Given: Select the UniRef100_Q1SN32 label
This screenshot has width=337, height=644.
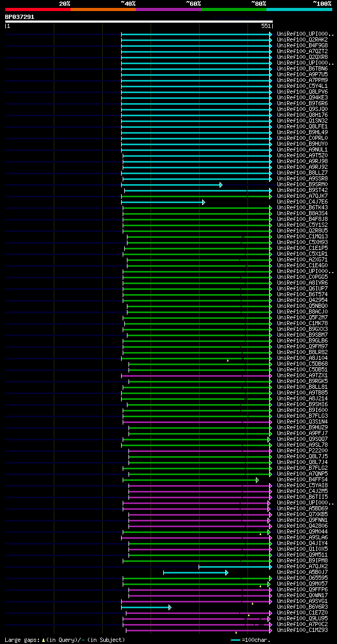Looking at the screenshot, I should 302,120.
